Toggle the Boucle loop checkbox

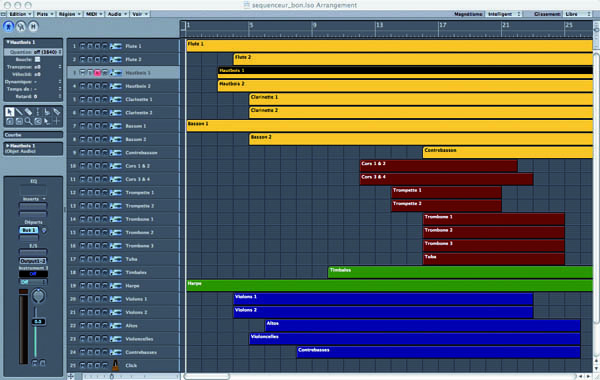click(38, 59)
